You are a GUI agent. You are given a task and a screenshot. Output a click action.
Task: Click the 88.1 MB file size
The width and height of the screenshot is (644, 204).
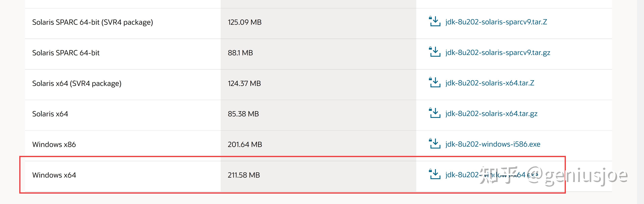coord(240,53)
